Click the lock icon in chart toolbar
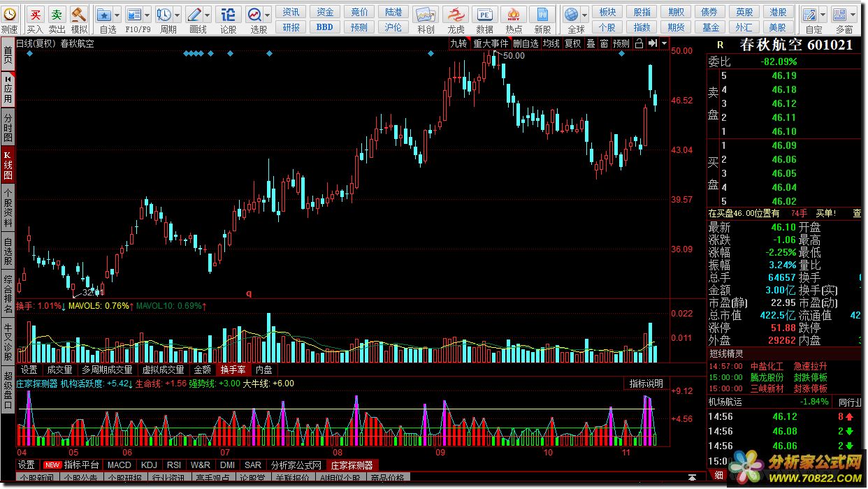This screenshot has width=868, height=489. point(639,43)
